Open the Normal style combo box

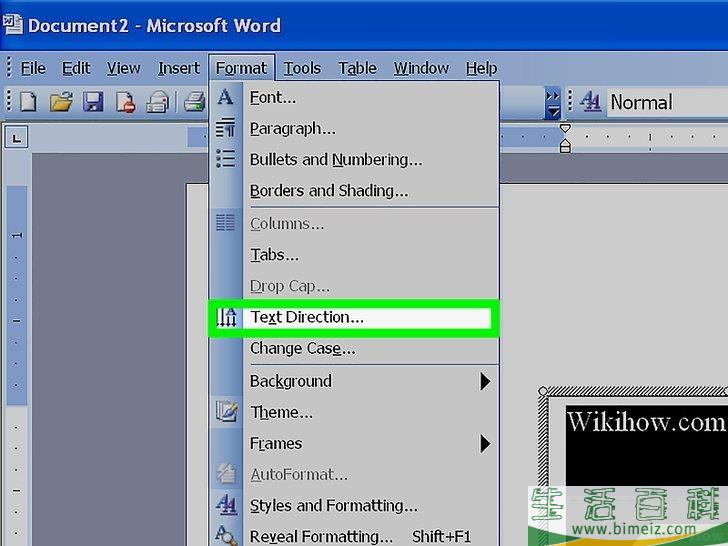point(667,102)
